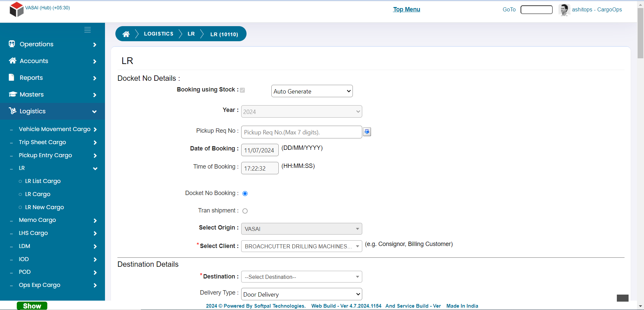Open the Destination dropdown
Viewport: 644px width, 310px height.
click(302, 277)
